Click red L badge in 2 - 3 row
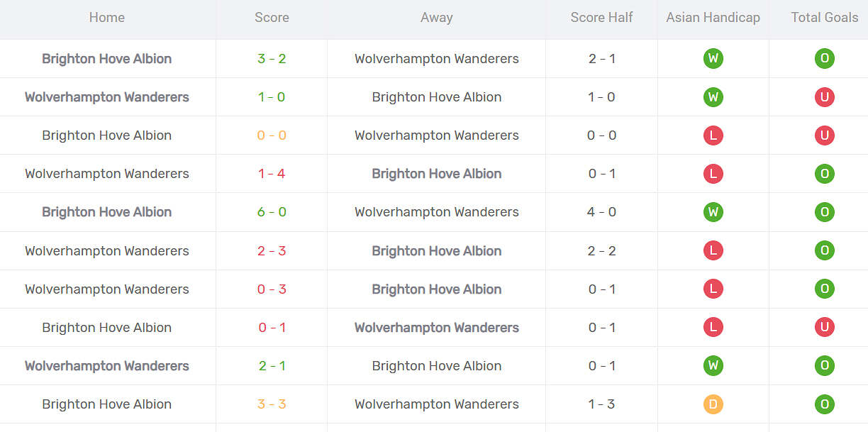The image size is (868, 432). click(713, 250)
